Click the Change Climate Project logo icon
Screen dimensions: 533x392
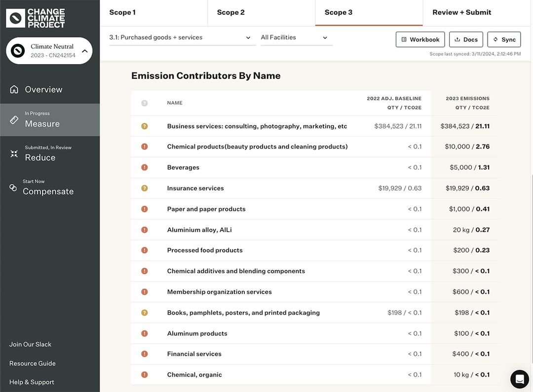[15, 18]
